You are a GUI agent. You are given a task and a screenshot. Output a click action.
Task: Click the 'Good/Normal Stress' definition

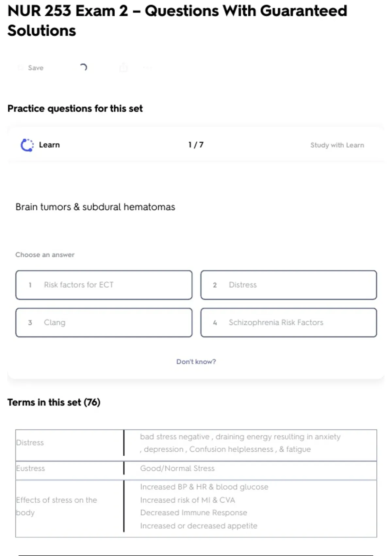point(177,468)
